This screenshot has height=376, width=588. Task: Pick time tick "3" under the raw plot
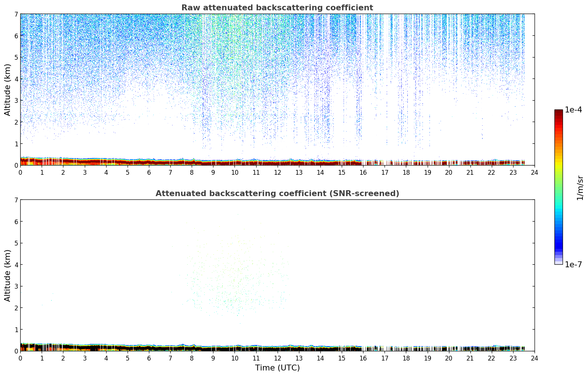click(x=84, y=173)
